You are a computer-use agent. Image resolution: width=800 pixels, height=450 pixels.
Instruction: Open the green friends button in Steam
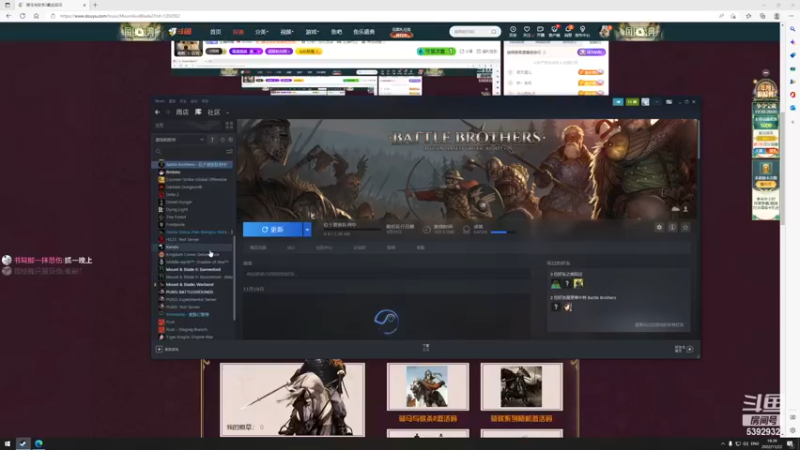[x=632, y=102]
